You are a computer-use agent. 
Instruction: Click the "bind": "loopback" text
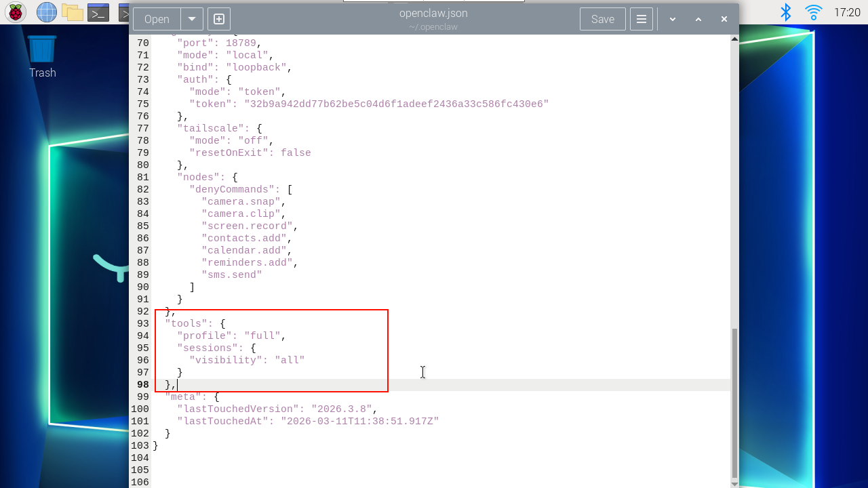(235, 67)
